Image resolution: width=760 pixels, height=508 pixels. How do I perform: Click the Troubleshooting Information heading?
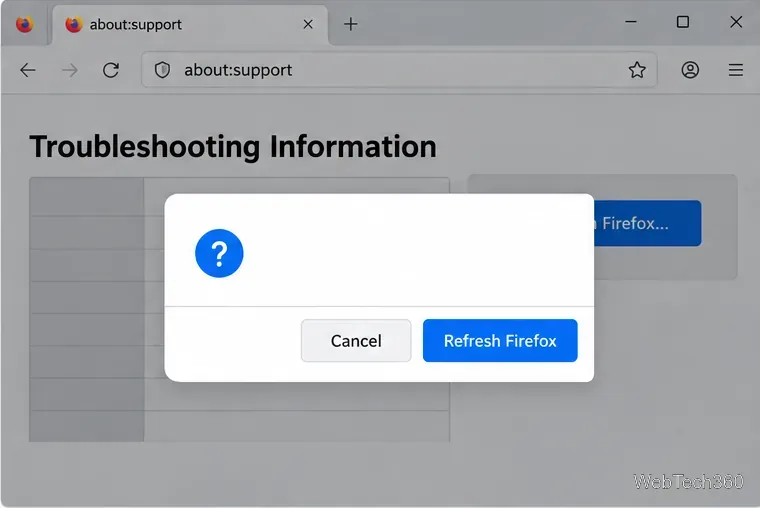(233, 146)
